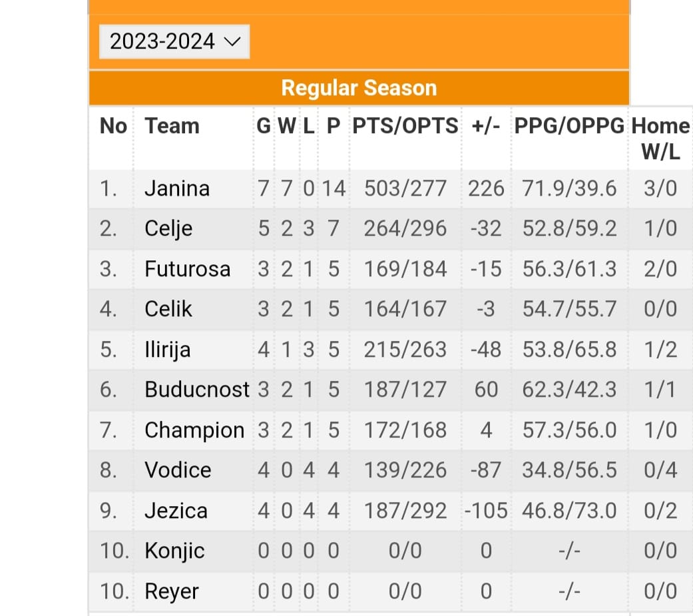Click the PPG/OPPG column header

pyautogui.click(x=569, y=126)
